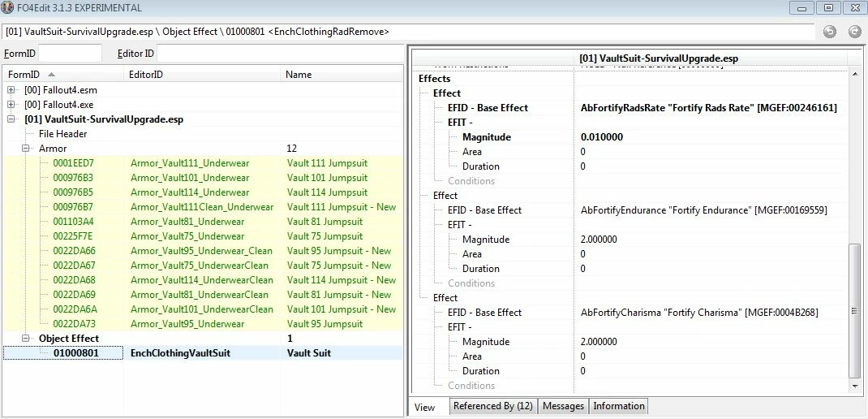The width and height of the screenshot is (868, 419).
Task: Select the EnchClothingVaultSuit record
Action: (180, 353)
